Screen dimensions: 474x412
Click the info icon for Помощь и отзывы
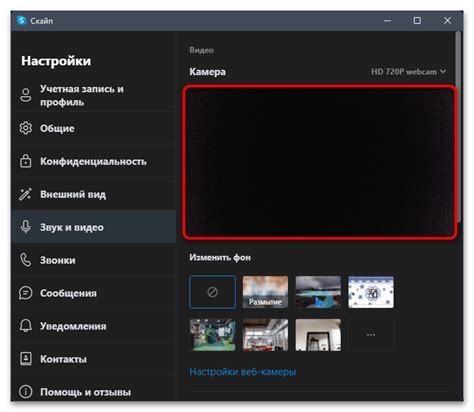[x=26, y=392]
